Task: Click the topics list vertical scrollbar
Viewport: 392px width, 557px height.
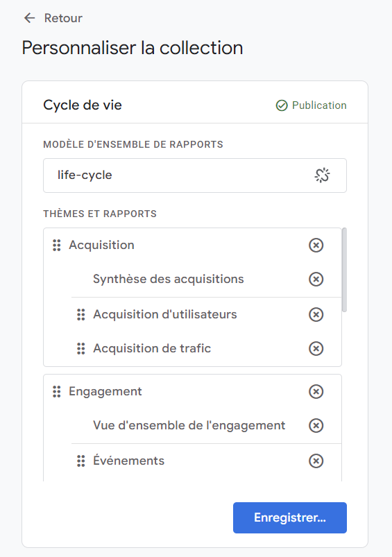Action: click(344, 270)
